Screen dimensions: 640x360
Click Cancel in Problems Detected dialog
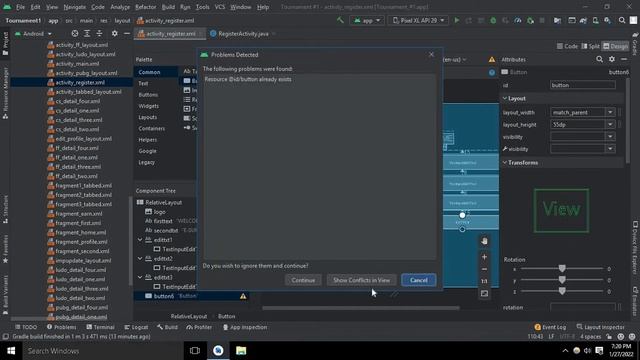click(418, 280)
